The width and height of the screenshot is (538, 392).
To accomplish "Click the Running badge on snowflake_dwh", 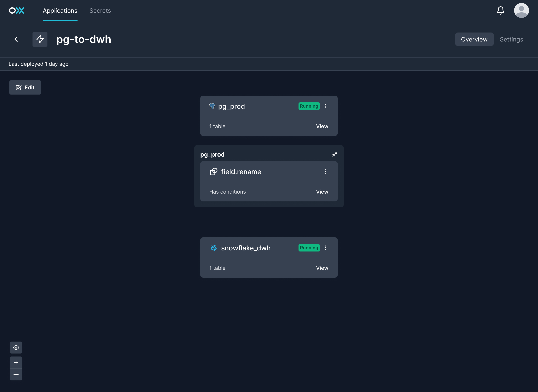I will [309, 248].
